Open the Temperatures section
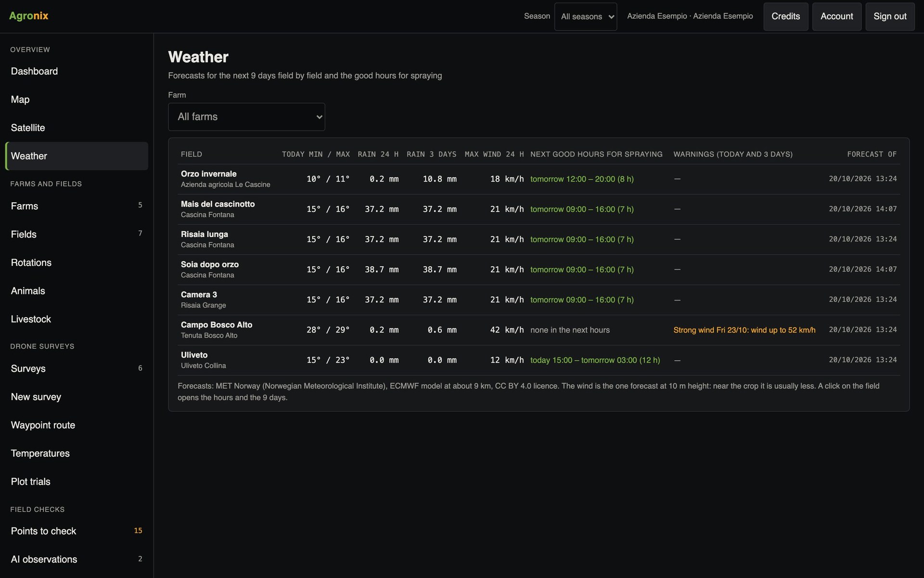The height and width of the screenshot is (578, 924). click(x=77, y=453)
